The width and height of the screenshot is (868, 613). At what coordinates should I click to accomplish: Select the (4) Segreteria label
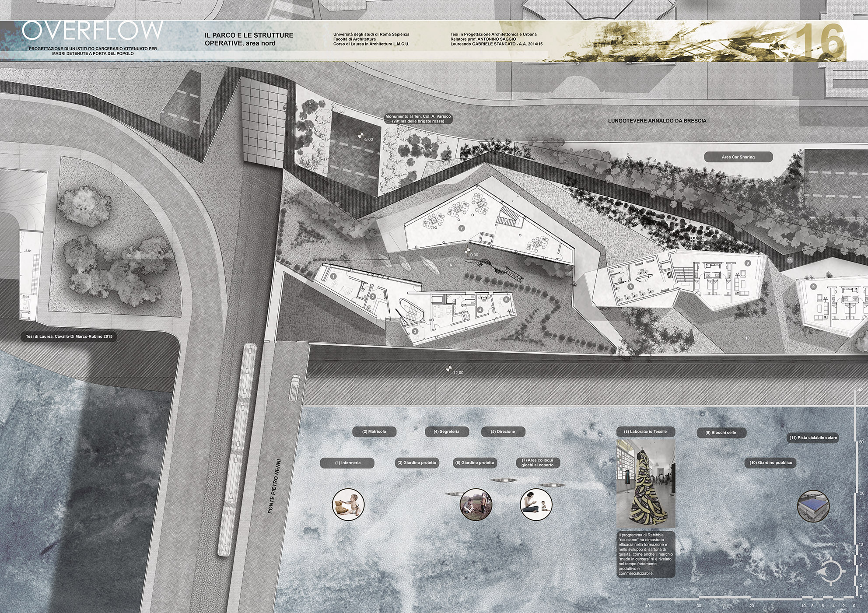446,432
